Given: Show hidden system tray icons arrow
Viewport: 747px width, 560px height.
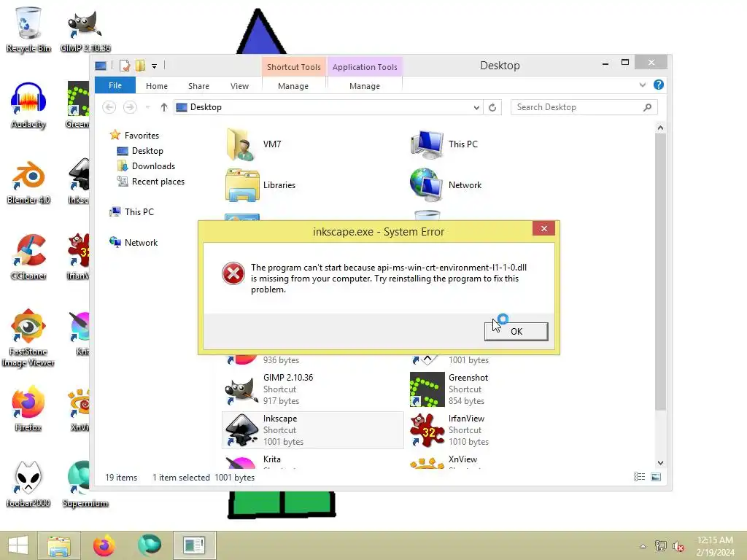Looking at the screenshot, I should pyautogui.click(x=643, y=546).
